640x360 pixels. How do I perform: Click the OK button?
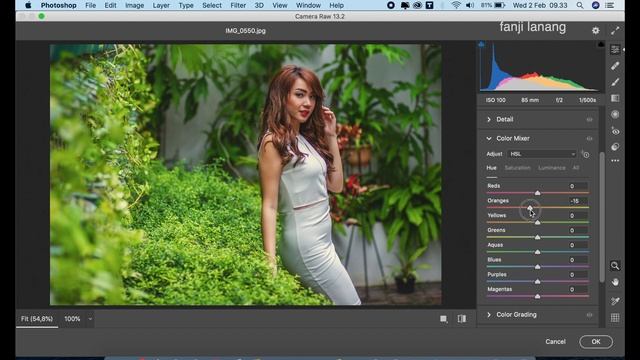point(596,342)
